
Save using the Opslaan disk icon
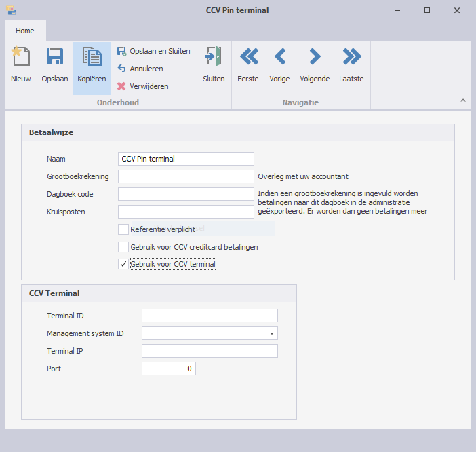55,64
